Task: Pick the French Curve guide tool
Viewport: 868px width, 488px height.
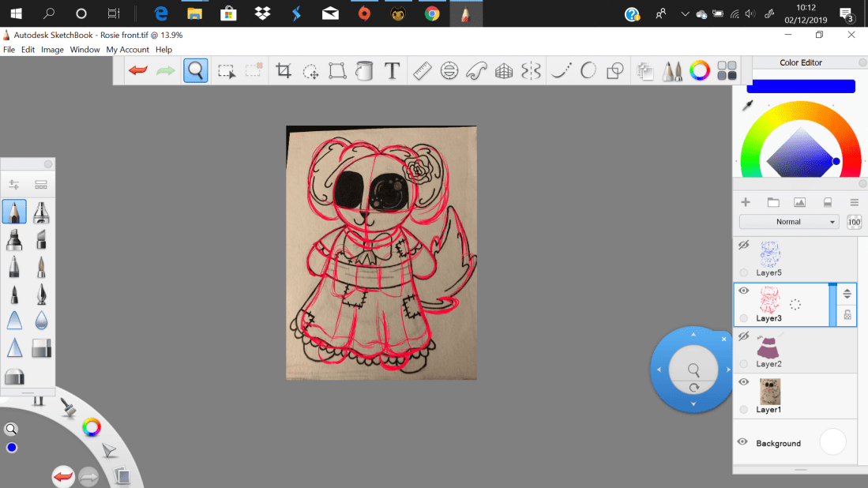Action: (475, 70)
